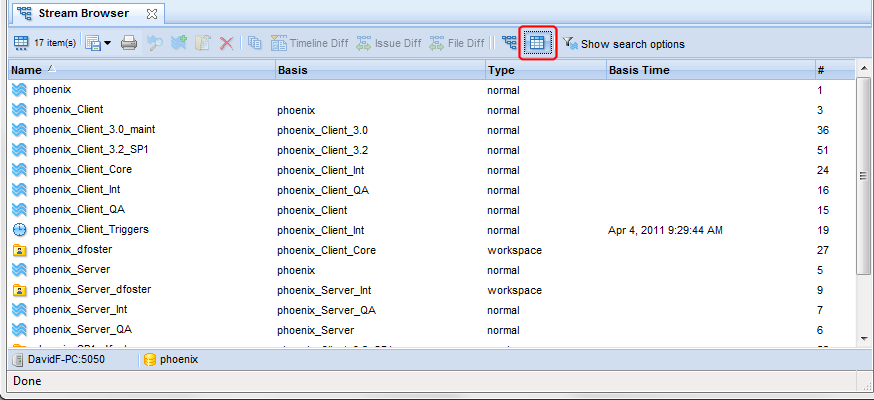874x400 pixels.
Task: Click the File Diff toolbar button
Action: pos(457,43)
